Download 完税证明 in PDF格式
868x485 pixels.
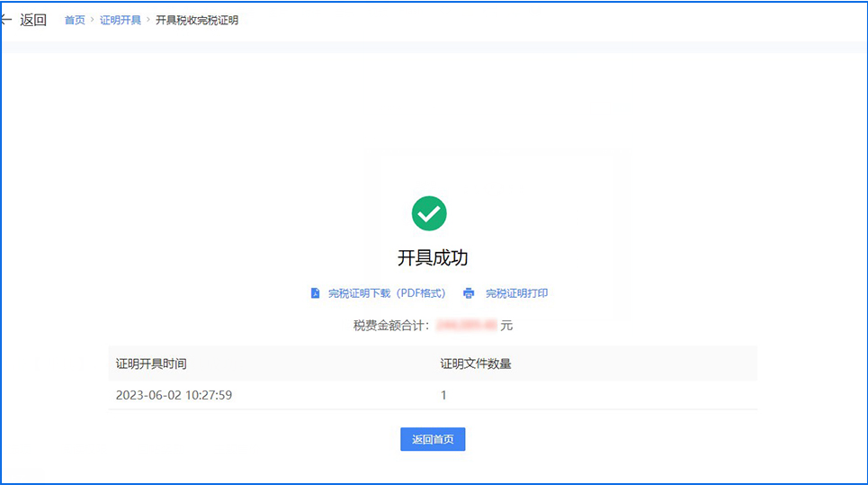pos(386,293)
